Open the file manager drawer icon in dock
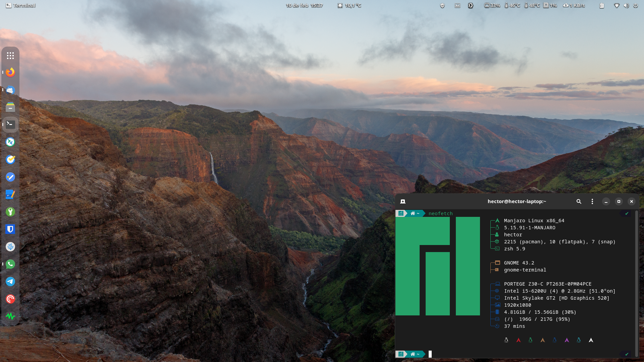This screenshot has width=644, height=362. tap(10, 107)
